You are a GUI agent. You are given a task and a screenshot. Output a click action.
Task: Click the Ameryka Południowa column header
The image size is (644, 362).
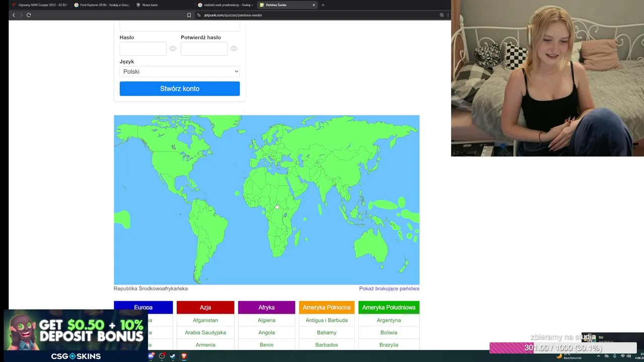pos(389,307)
